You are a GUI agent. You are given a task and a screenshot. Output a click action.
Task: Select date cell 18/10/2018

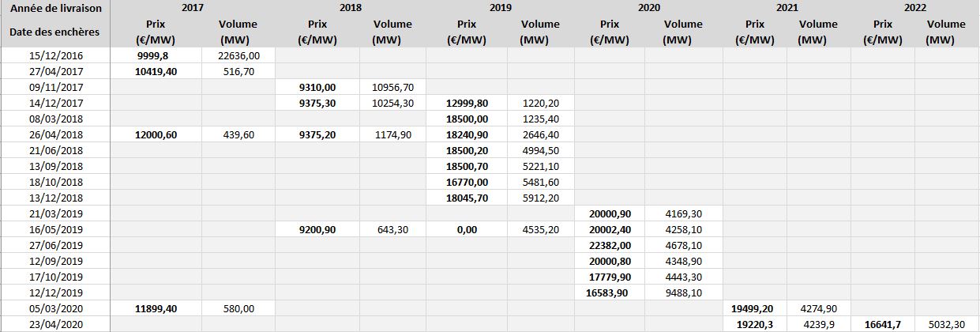(55, 182)
